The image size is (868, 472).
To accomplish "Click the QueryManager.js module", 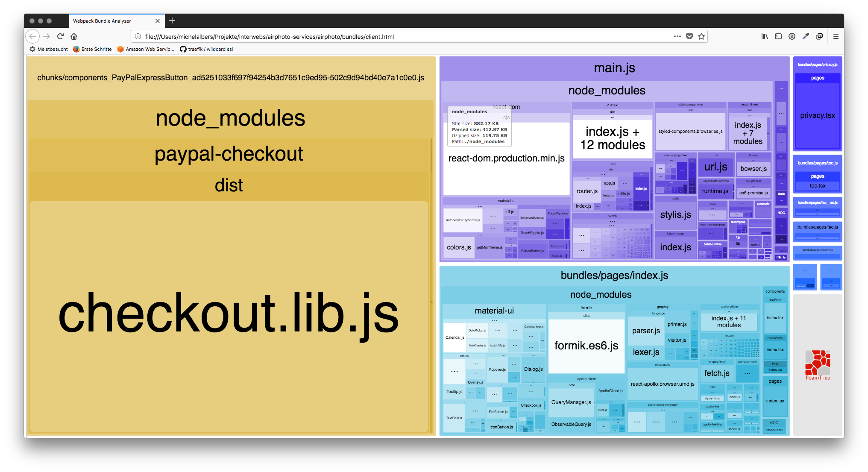I will (571, 402).
